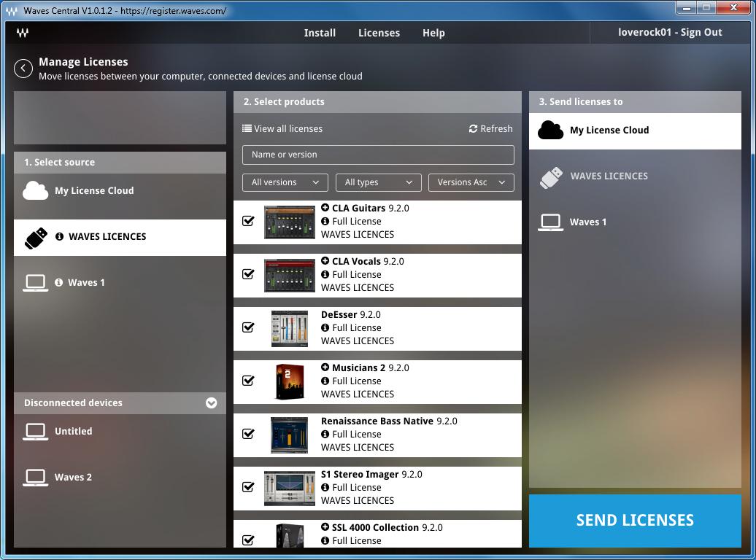Viewport: 756px width, 560px height.
Task: Open Full License info icon for S1 Stereo Imager
Action: tap(325, 487)
